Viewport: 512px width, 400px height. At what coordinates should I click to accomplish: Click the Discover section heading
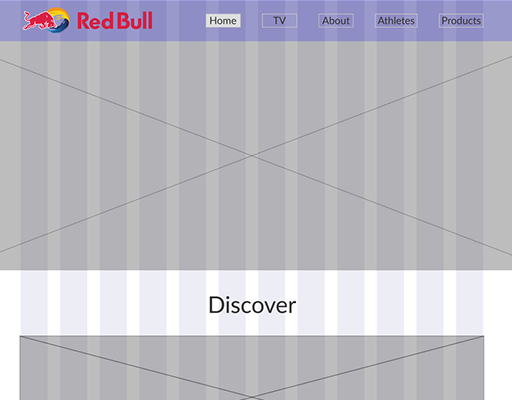point(252,305)
